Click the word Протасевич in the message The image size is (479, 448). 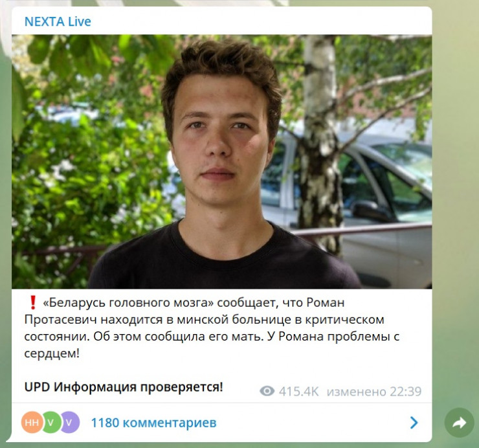pos(61,320)
